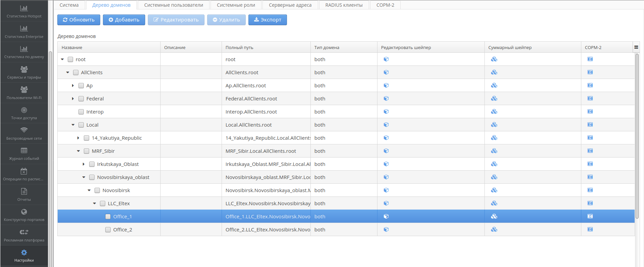Click the Удалить button
The image size is (644, 267).
coord(226,20)
